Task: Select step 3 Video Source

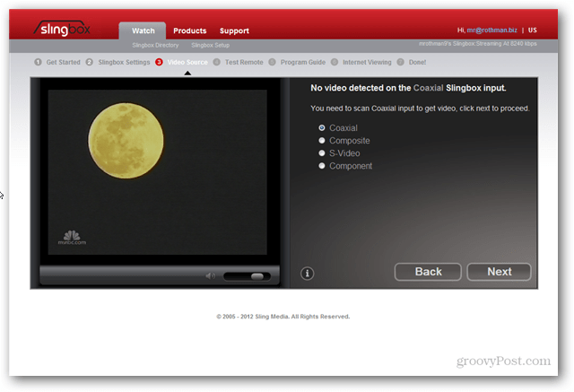Action: tap(181, 62)
